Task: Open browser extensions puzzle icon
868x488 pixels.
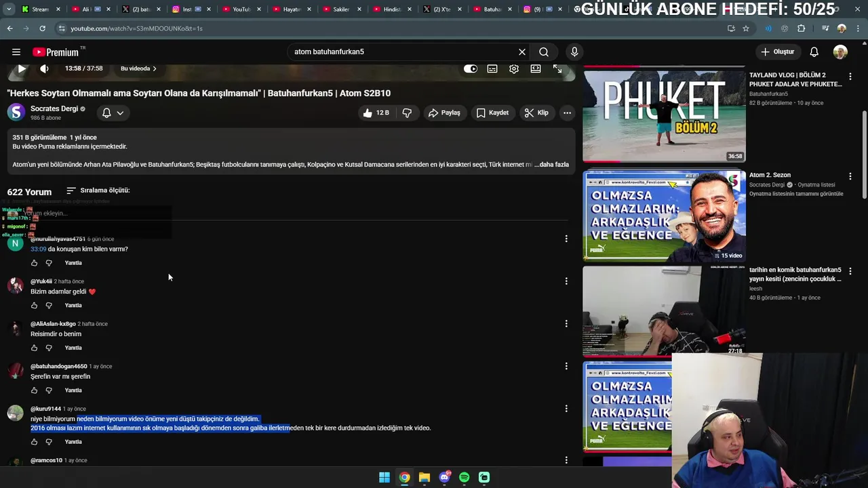Action: [802, 28]
